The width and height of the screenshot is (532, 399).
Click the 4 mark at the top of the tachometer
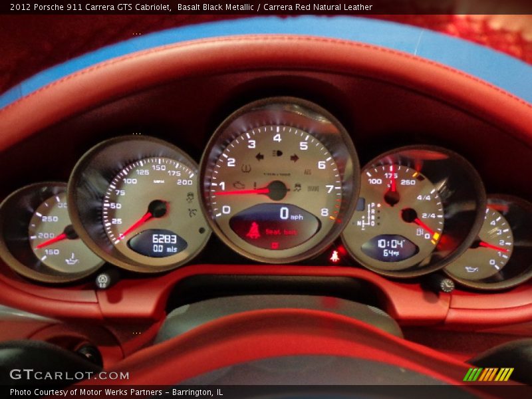coord(277,138)
